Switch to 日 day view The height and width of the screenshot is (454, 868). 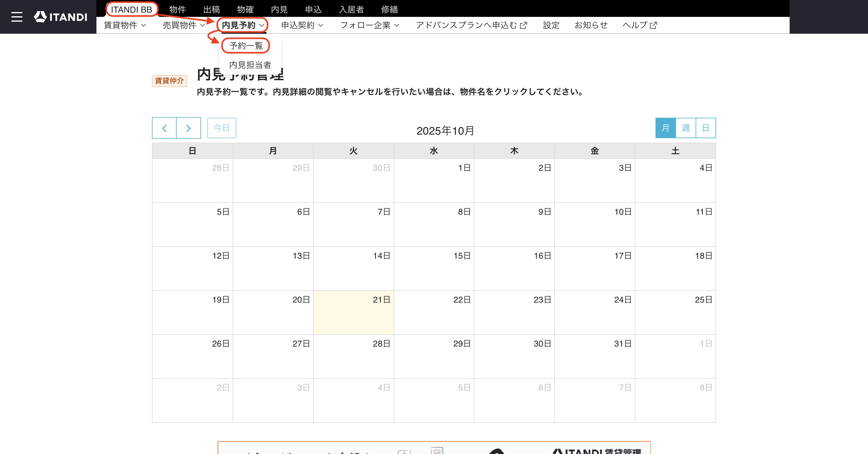(x=706, y=128)
